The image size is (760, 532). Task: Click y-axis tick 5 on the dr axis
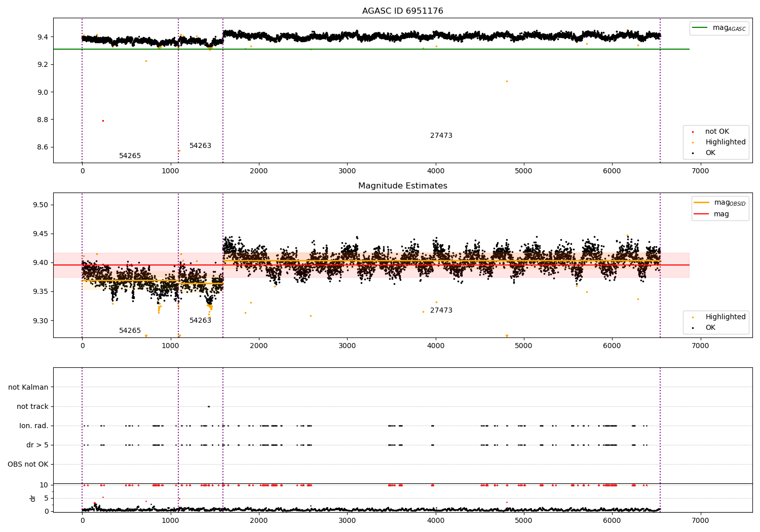(46, 499)
